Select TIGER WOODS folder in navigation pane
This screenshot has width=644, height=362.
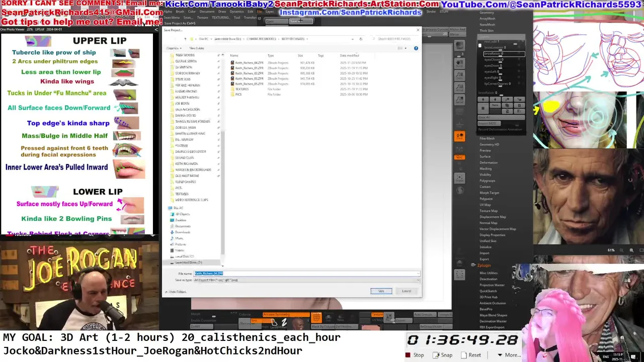tap(185, 55)
